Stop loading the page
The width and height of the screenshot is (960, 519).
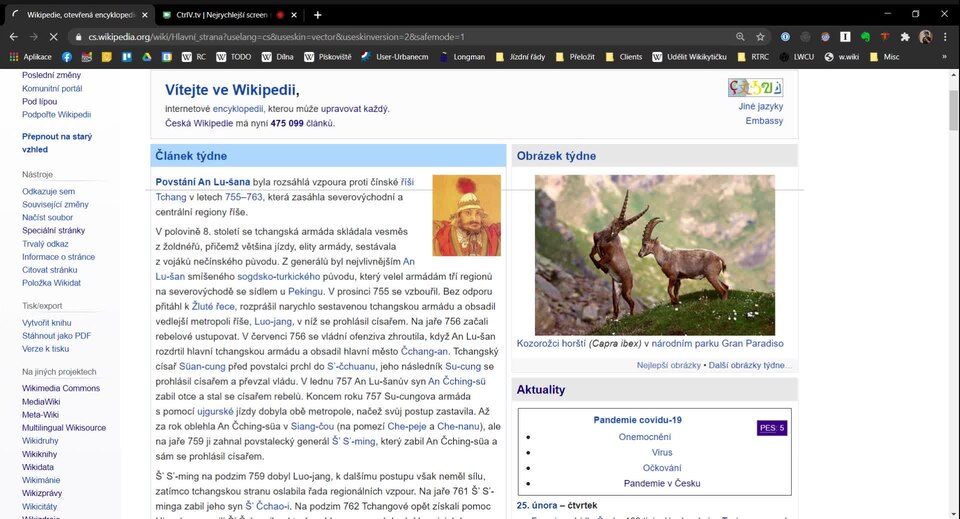point(53,37)
